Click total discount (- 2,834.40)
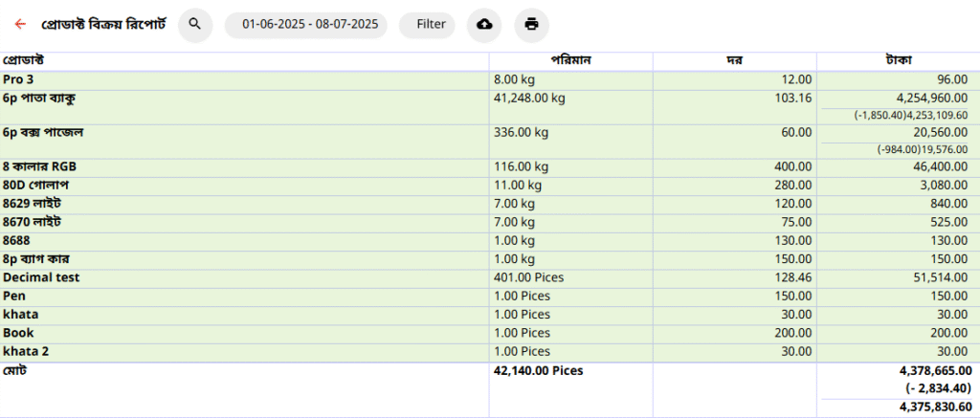 (938, 388)
